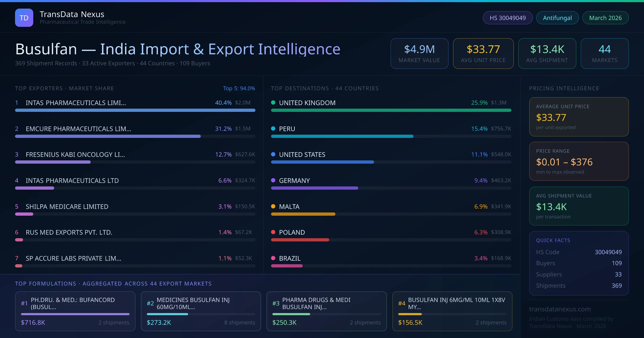644x338 pixels.
Task: Open the 44 Markets stat card
Action: point(604,53)
